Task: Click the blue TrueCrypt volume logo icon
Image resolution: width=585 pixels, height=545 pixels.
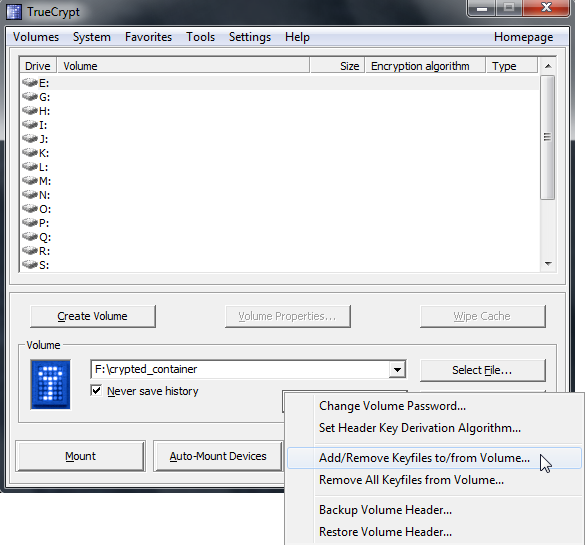Action: 50,384
